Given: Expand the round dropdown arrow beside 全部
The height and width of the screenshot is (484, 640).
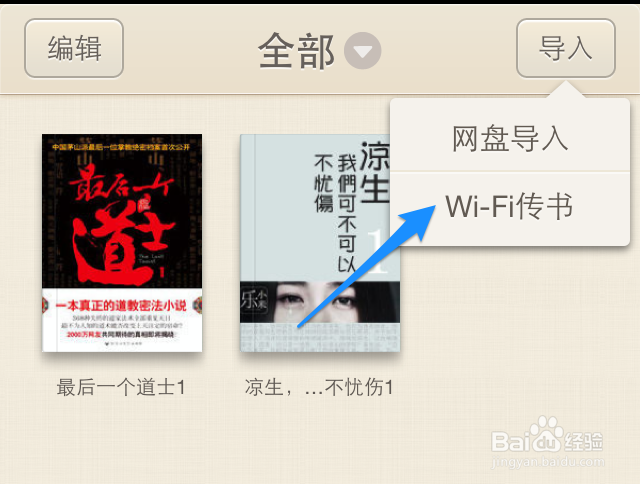Looking at the screenshot, I should click(x=362, y=51).
